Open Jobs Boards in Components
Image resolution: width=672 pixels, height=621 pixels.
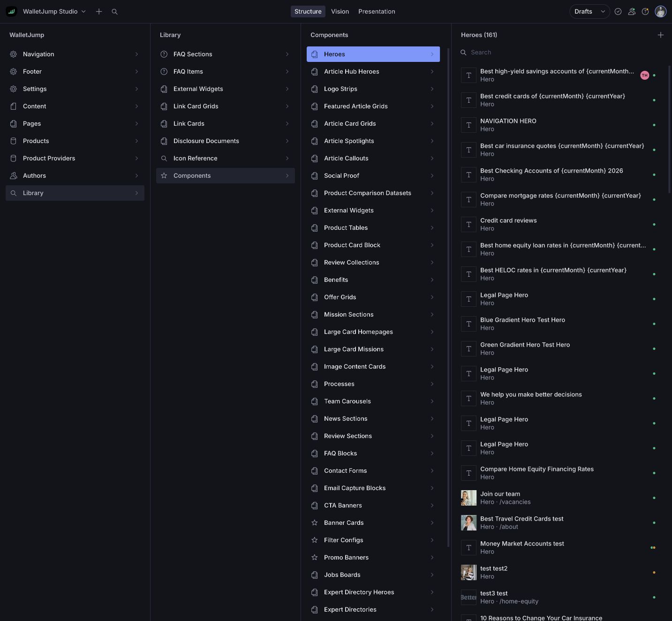click(x=373, y=575)
